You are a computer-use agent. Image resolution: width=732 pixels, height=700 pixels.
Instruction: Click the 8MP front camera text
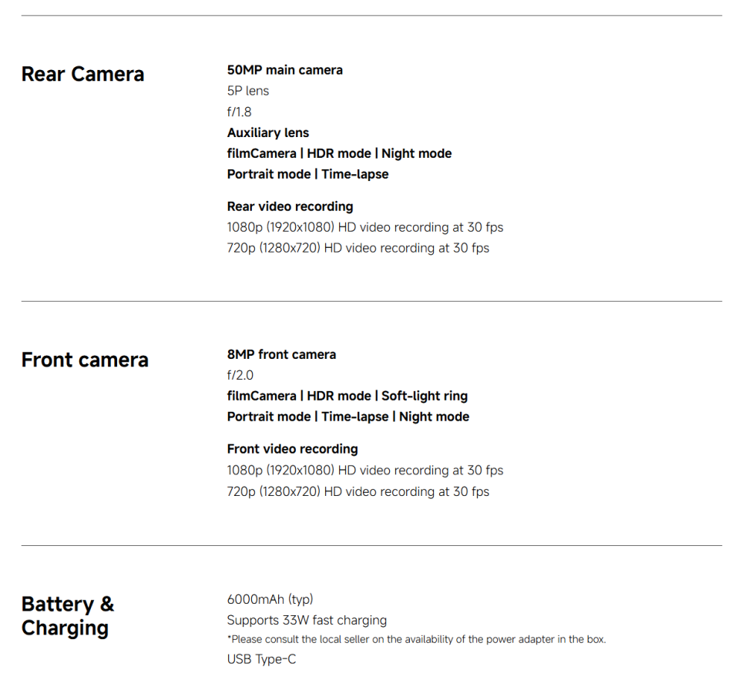[281, 354]
